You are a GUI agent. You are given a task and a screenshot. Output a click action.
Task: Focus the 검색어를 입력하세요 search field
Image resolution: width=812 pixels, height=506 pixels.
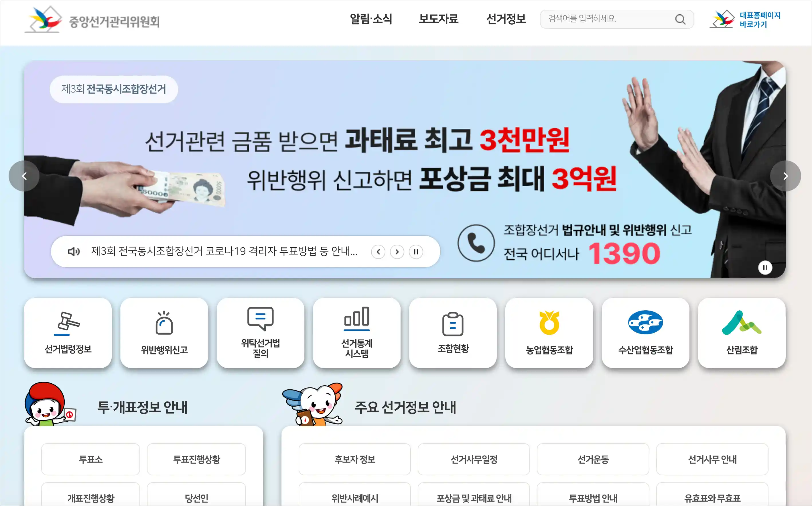point(607,19)
